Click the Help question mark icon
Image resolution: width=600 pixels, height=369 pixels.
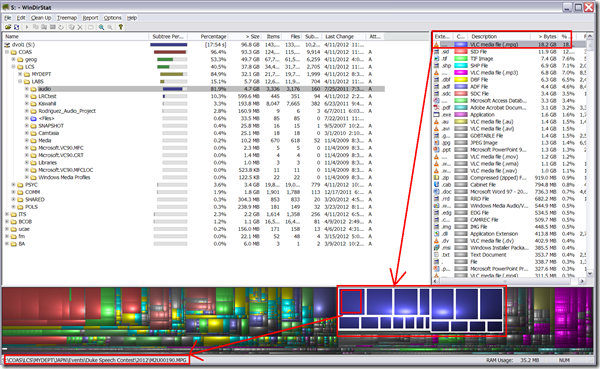coord(121,27)
